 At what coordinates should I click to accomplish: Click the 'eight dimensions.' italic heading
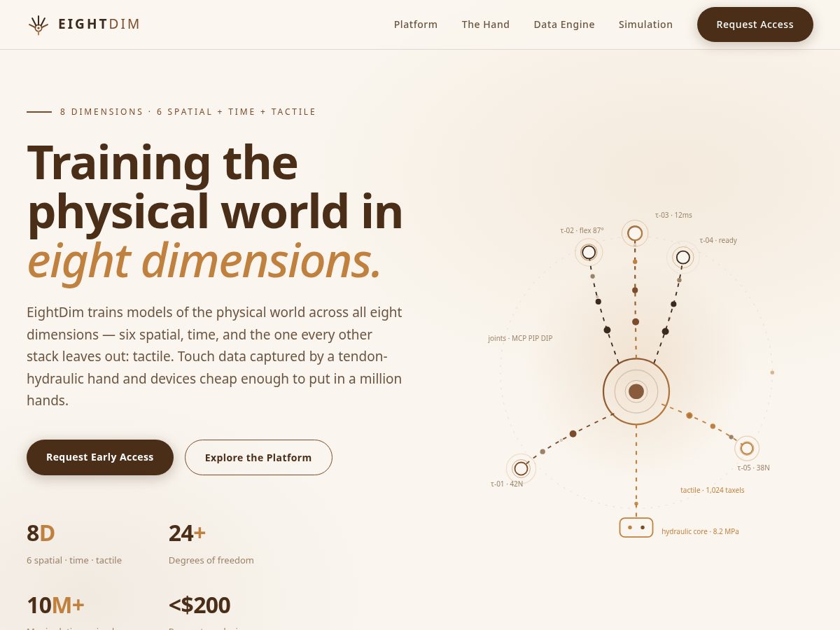click(204, 260)
